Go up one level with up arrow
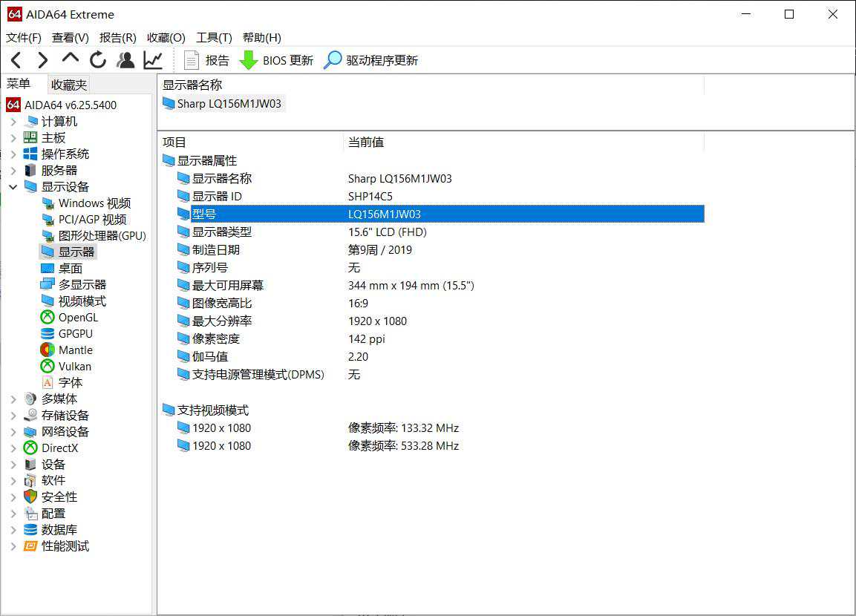Image resolution: width=856 pixels, height=616 pixels. click(70, 59)
